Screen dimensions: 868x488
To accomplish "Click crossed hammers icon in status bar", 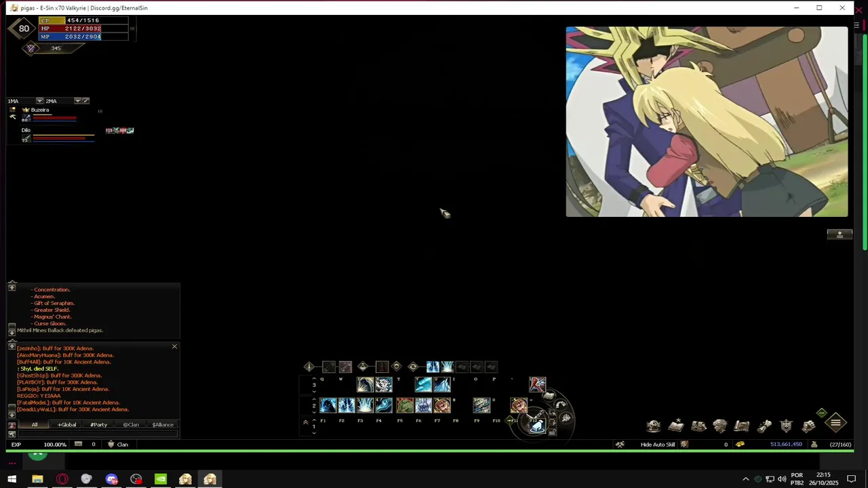I will 620,445.
